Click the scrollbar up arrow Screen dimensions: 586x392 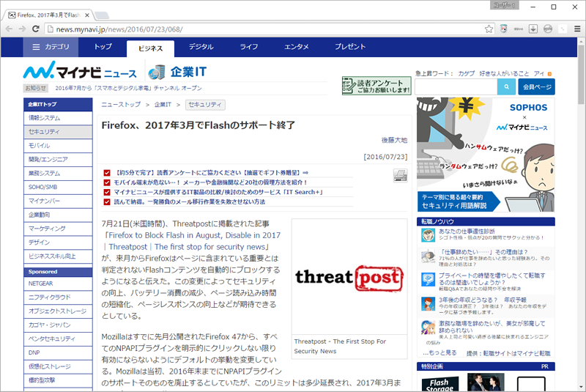581,42
